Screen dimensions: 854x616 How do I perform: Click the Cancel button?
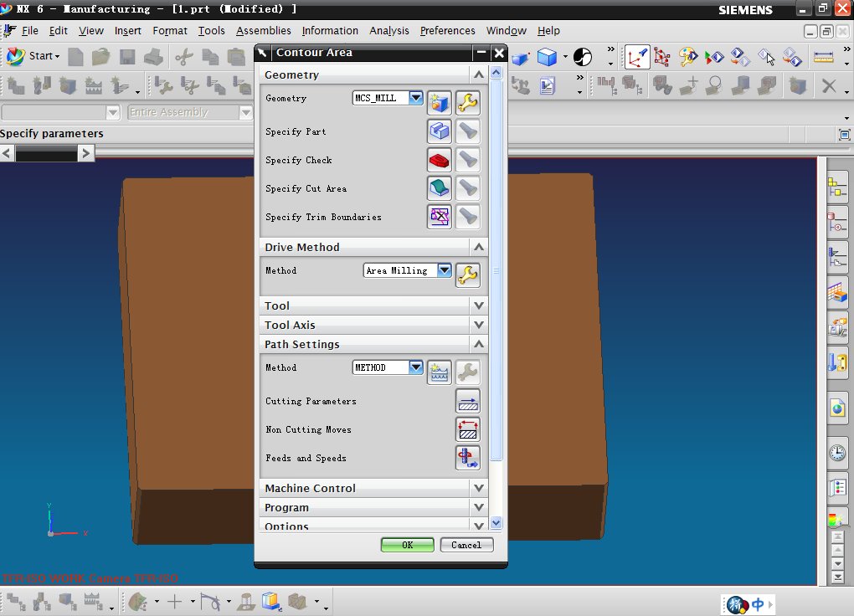tap(466, 545)
